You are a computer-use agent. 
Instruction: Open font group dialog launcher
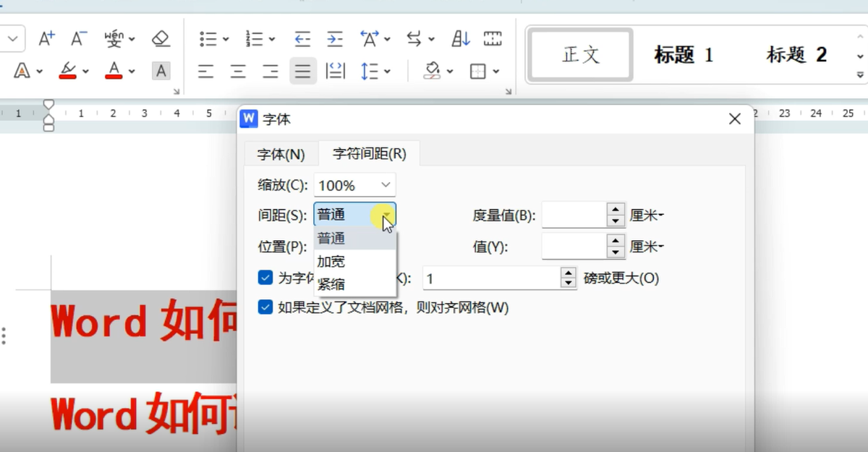176,92
